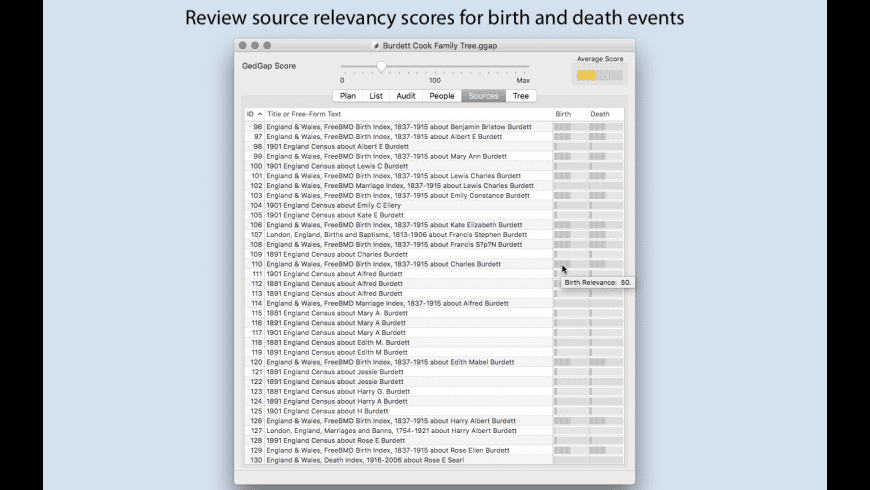This screenshot has height=490, width=870.
Task: Select row 99 Mary Ann Burdett
Action: (x=434, y=156)
